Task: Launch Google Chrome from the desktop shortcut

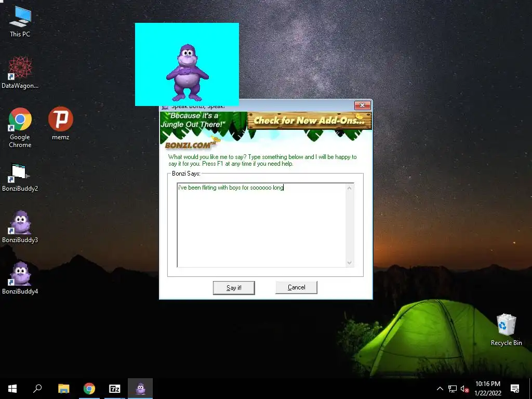Action: click(20, 127)
